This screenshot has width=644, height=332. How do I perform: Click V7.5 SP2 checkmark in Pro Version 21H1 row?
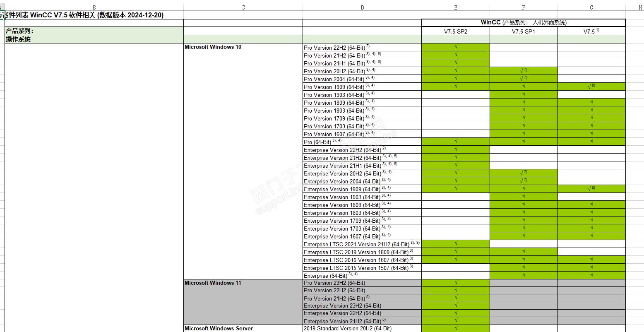tap(456, 63)
